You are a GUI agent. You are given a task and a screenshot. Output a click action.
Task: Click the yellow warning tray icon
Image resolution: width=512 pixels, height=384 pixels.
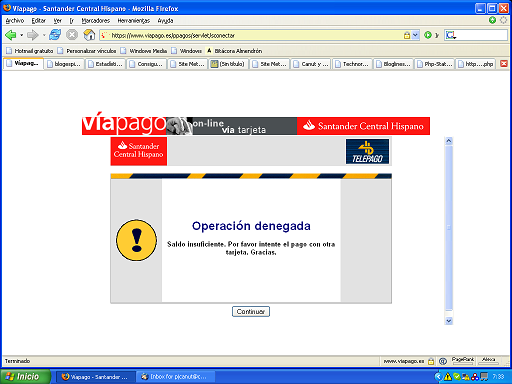coord(448,377)
